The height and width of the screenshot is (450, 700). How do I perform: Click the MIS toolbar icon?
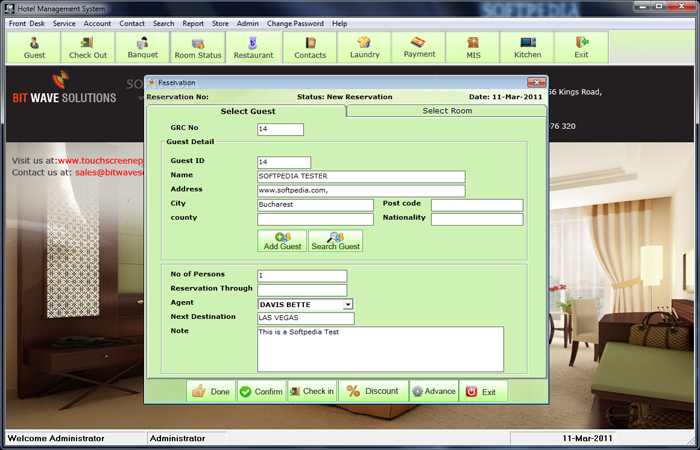point(473,47)
